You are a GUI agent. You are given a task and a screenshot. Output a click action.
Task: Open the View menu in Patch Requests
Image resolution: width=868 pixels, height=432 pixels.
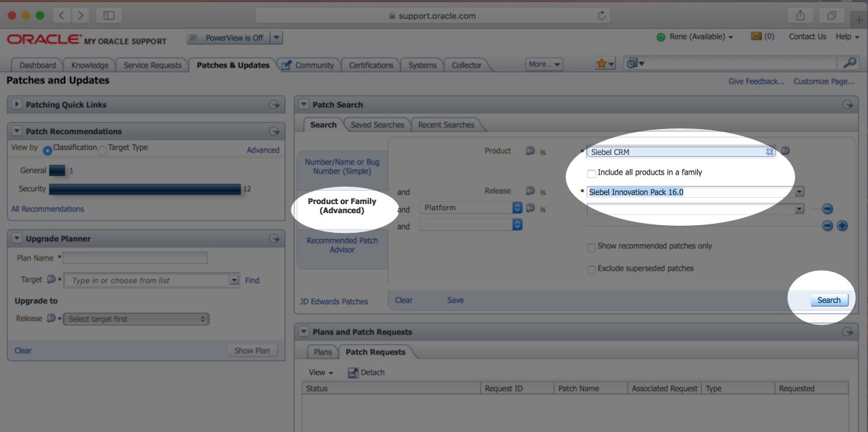click(x=321, y=372)
